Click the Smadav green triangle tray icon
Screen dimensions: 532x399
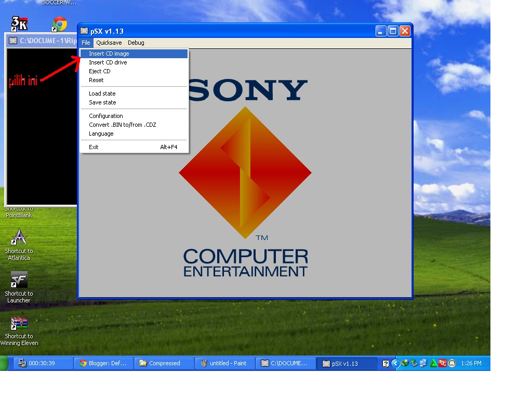tap(433, 363)
